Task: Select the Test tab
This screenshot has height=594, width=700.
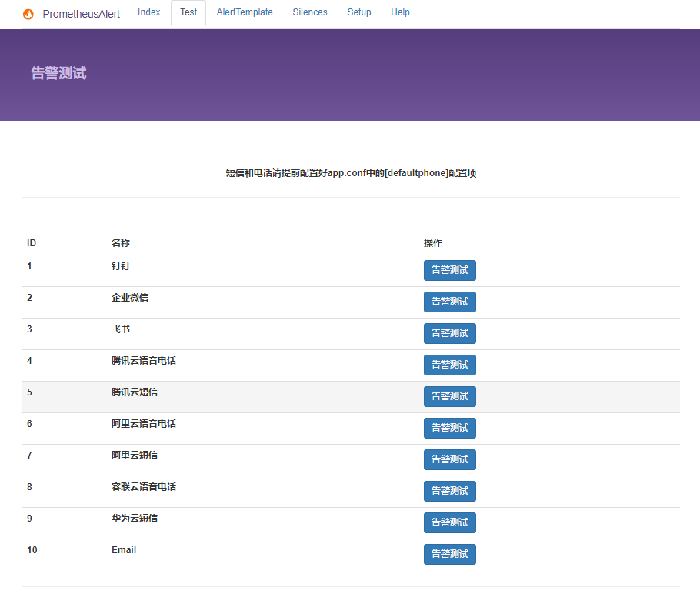Action: pos(188,12)
